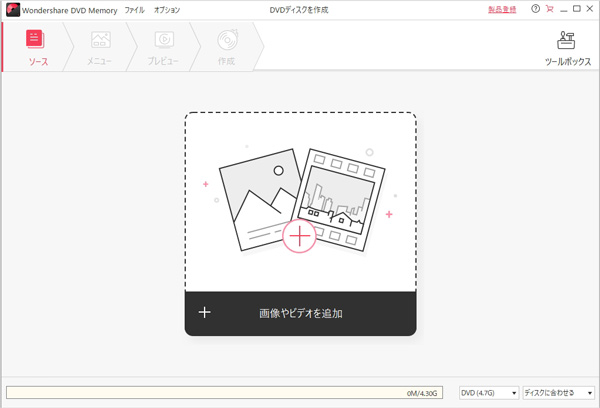Click the Wondershare DVD Memory logo icon

(10, 9)
